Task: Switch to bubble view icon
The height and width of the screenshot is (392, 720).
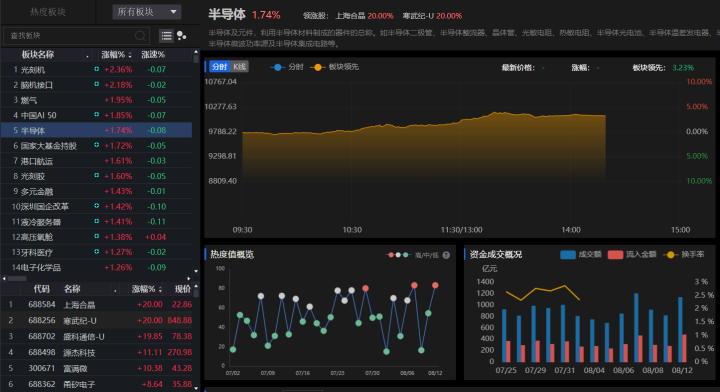Action: point(182,36)
